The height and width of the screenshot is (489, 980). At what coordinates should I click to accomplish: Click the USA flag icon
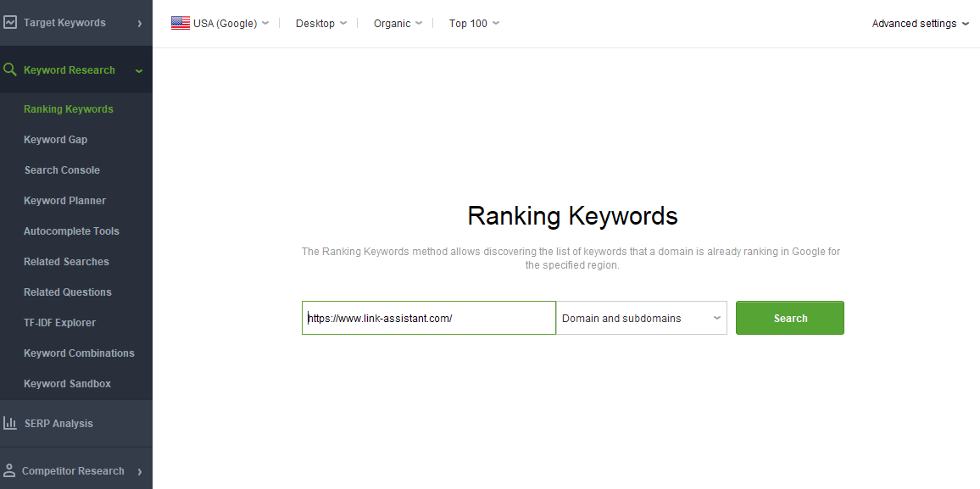[x=180, y=23]
